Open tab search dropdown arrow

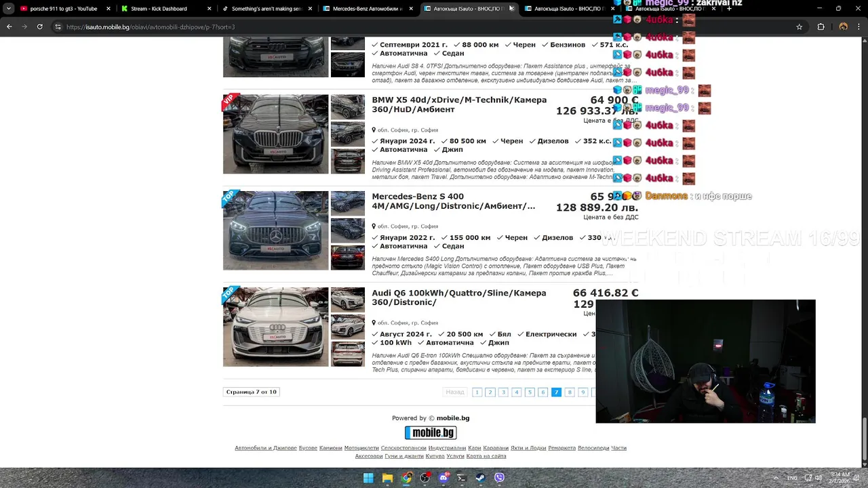pyautogui.click(x=8, y=9)
